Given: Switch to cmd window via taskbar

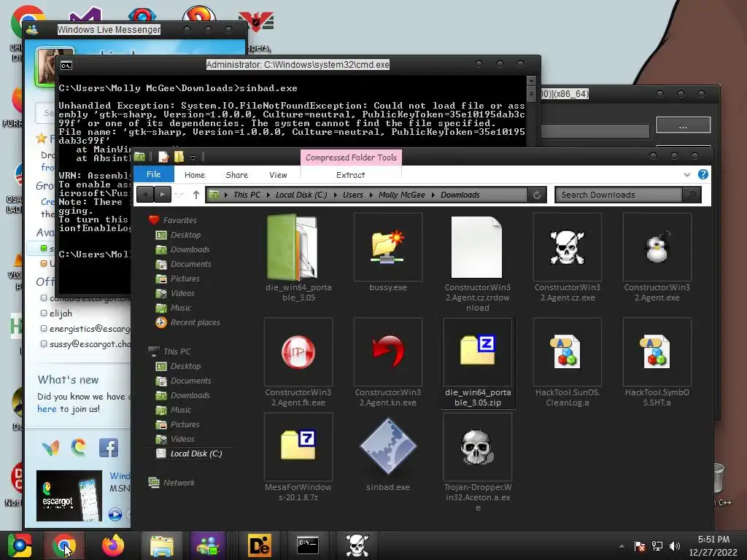Looking at the screenshot, I should 308,545.
